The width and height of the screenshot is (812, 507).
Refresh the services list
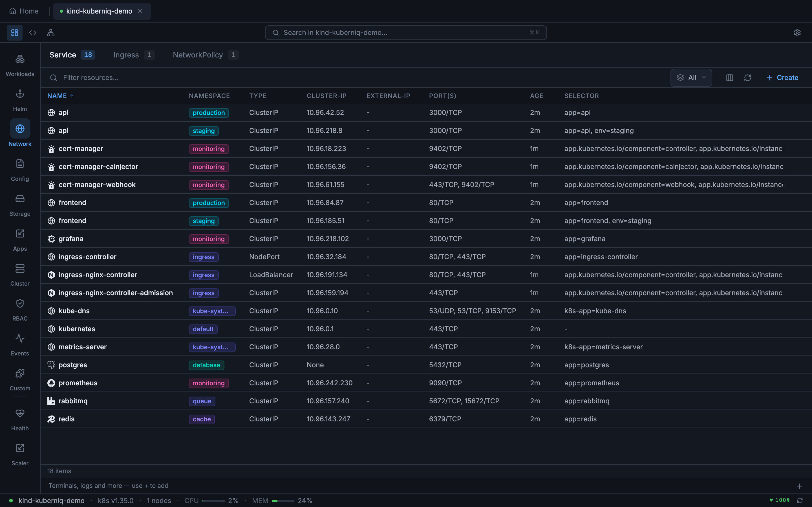(x=748, y=77)
